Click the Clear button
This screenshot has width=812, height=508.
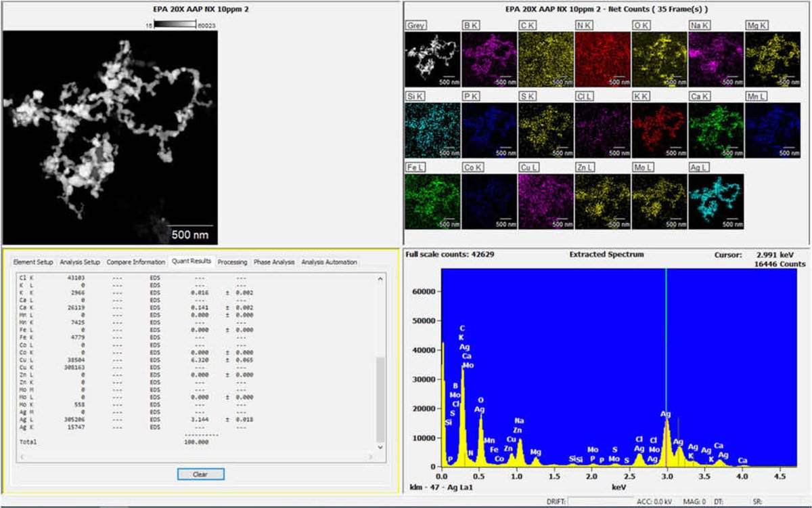(x=200, y=474)
